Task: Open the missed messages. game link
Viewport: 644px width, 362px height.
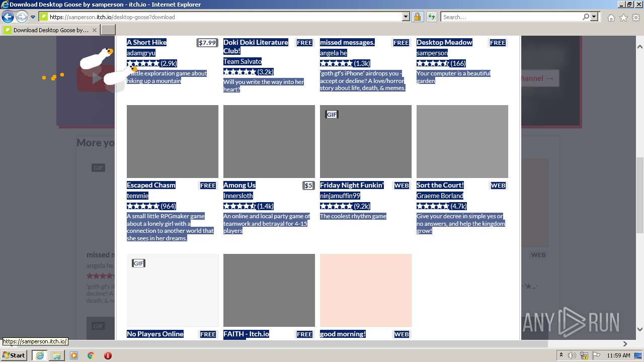Action: click(347, 42)
